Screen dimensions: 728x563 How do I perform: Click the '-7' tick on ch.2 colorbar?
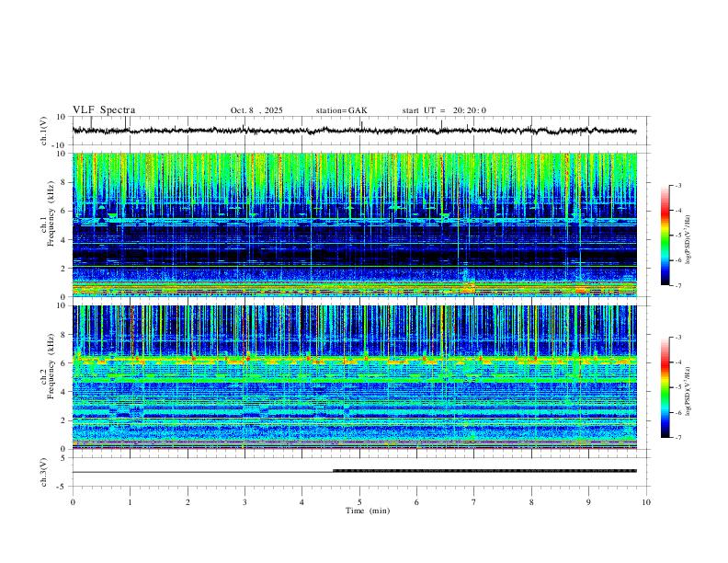click(677, 437)
